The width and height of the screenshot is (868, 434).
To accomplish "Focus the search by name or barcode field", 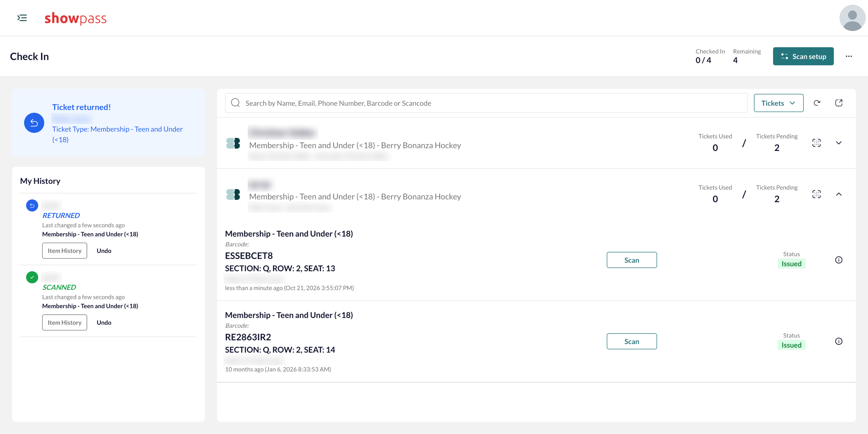I will [486, 103].
